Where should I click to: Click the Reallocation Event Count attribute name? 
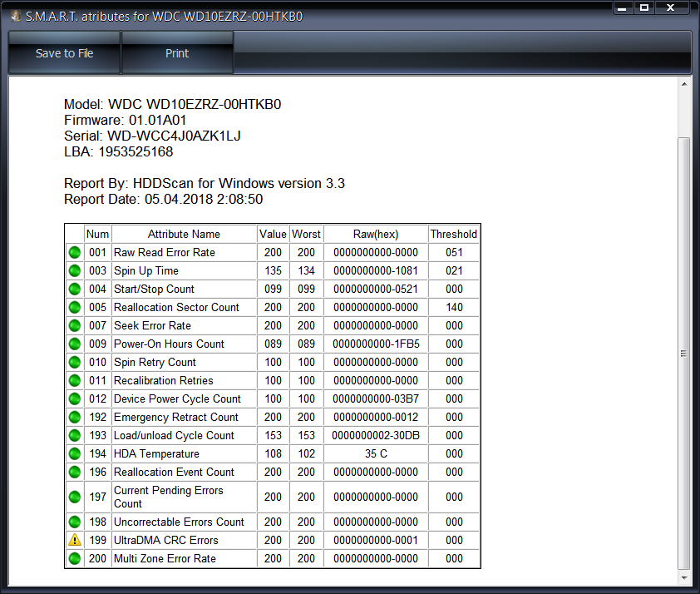pos(174,472)
